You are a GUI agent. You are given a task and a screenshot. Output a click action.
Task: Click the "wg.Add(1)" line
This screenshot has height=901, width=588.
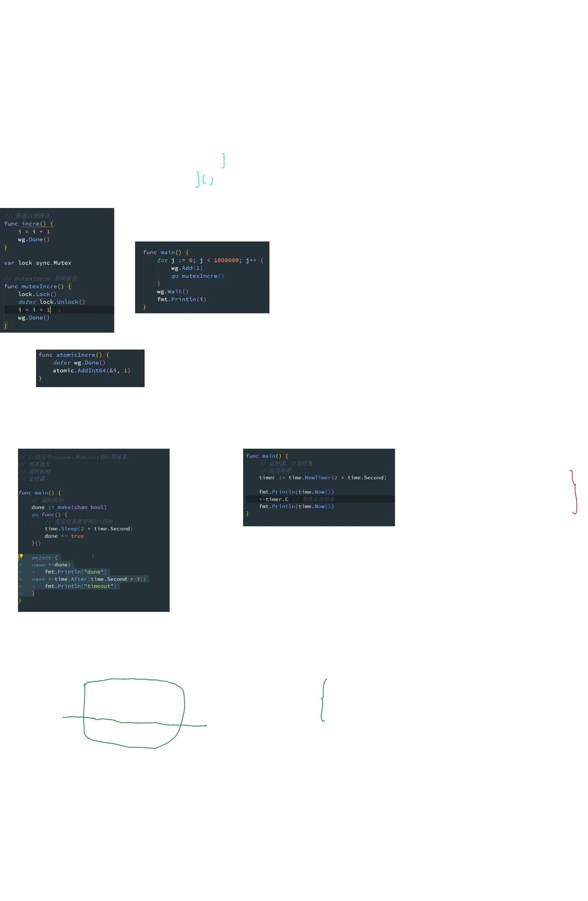pos(186,268)
